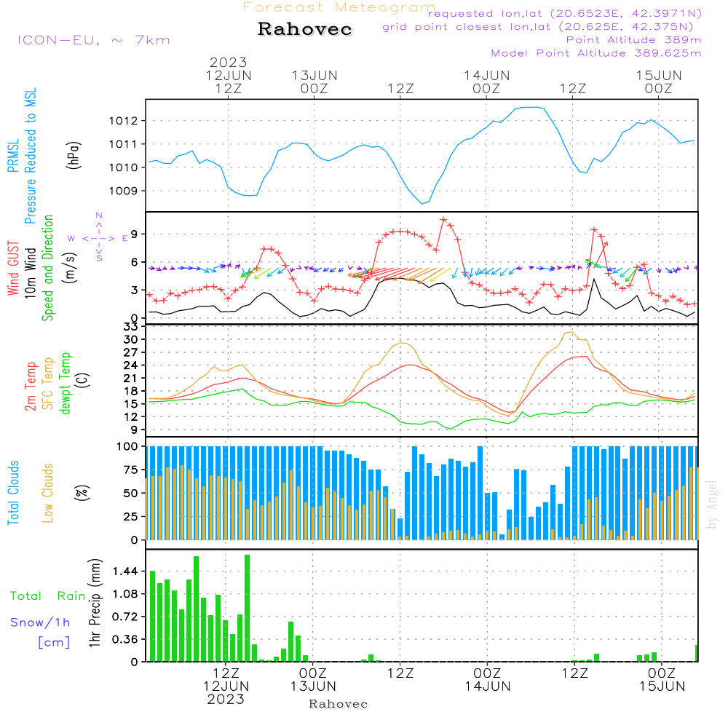The height and width of the screenshot is (728, 728).
Task: Click the 'ICON-EU, ~ 7km' model label
Action: pyautogui.click(x=94, y=40)
